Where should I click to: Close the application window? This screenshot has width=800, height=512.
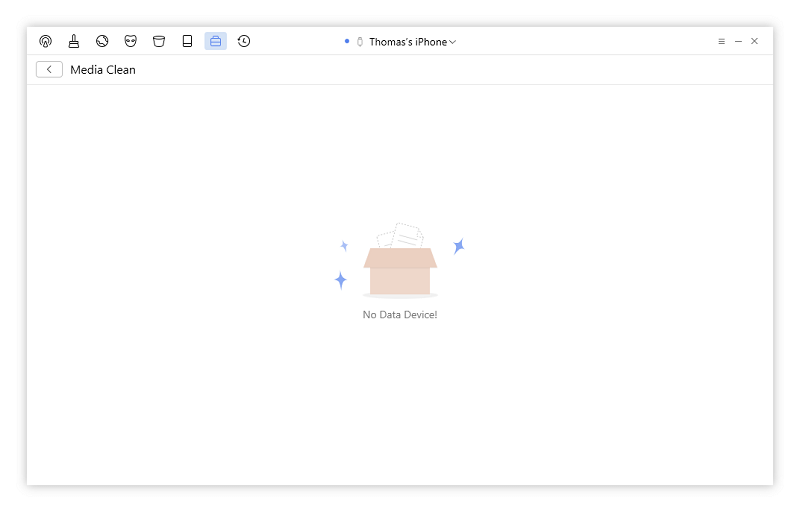(755, 41)
